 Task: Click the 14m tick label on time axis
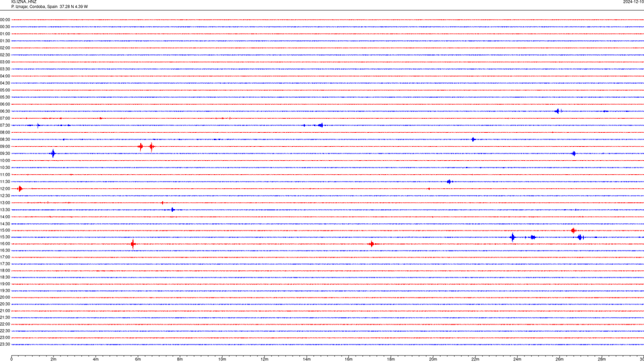coord(307,359)
